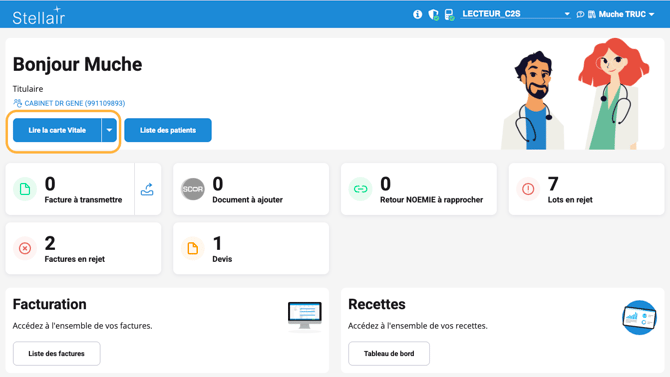Open Liste des factures
670x377 pixels.
point(56,353)
